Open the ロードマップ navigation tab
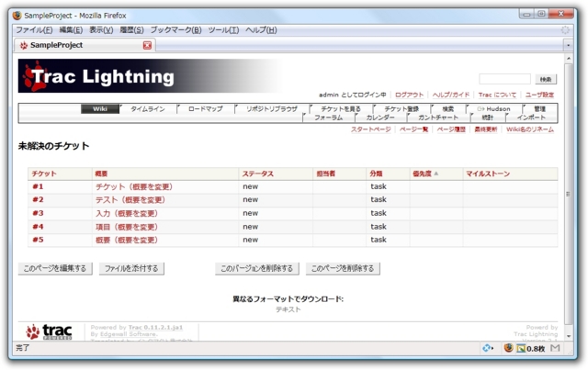This screenshot has width=588, height=370. click(206, 109)
